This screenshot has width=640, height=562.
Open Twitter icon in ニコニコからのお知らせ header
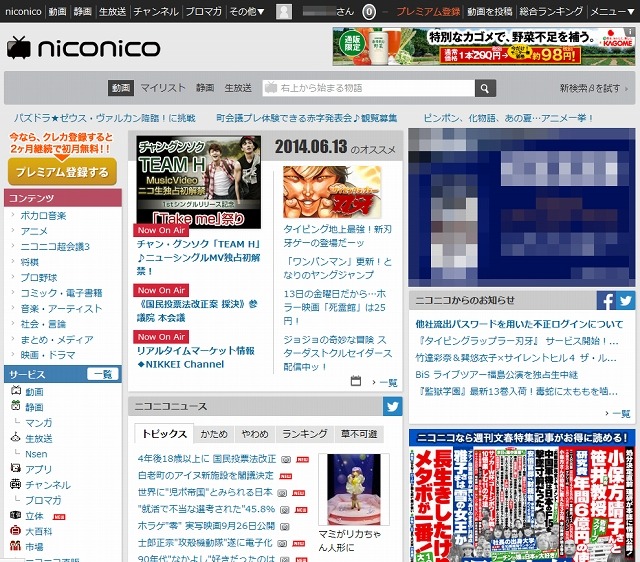point(625,300)
